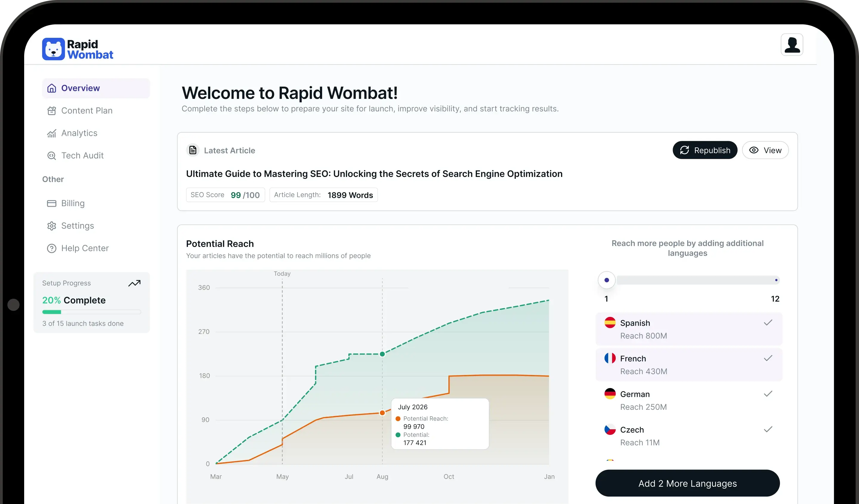Open Settings using the gear icon

[52, 225]
